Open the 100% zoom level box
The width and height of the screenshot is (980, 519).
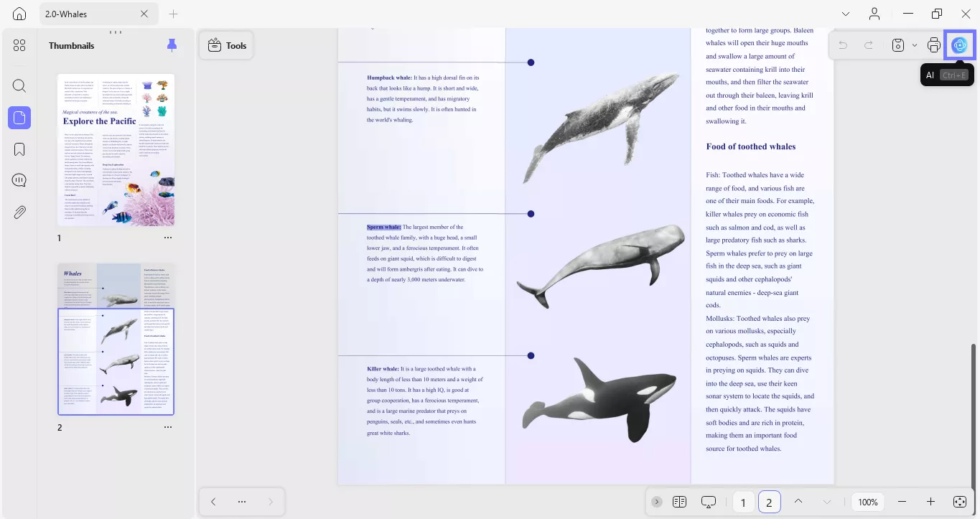click(x=868, y=502)
